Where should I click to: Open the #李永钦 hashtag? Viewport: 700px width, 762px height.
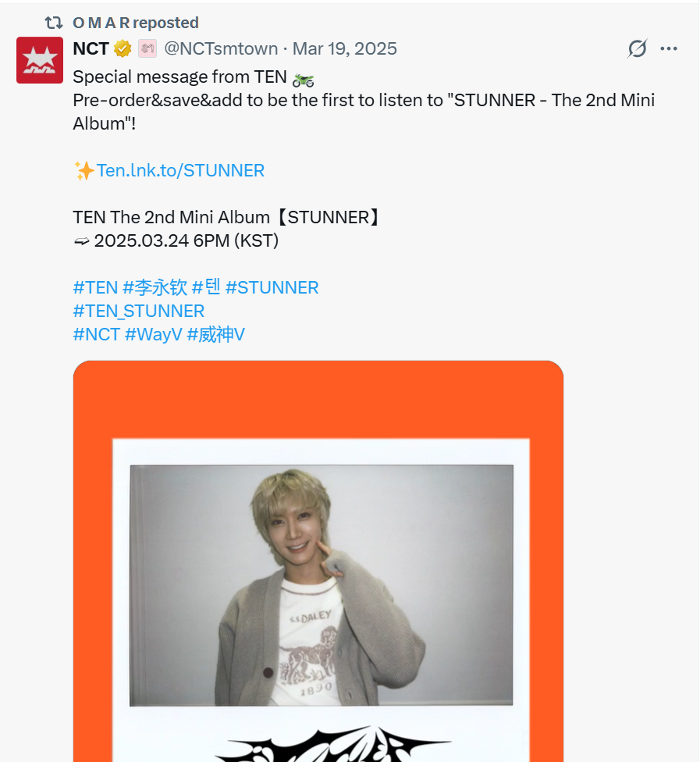click(x=155, y=287)
